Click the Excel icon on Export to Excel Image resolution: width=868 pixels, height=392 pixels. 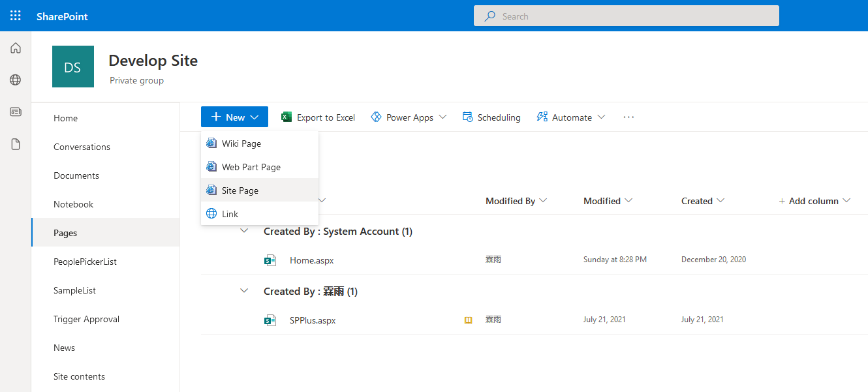tap(286, 117)
